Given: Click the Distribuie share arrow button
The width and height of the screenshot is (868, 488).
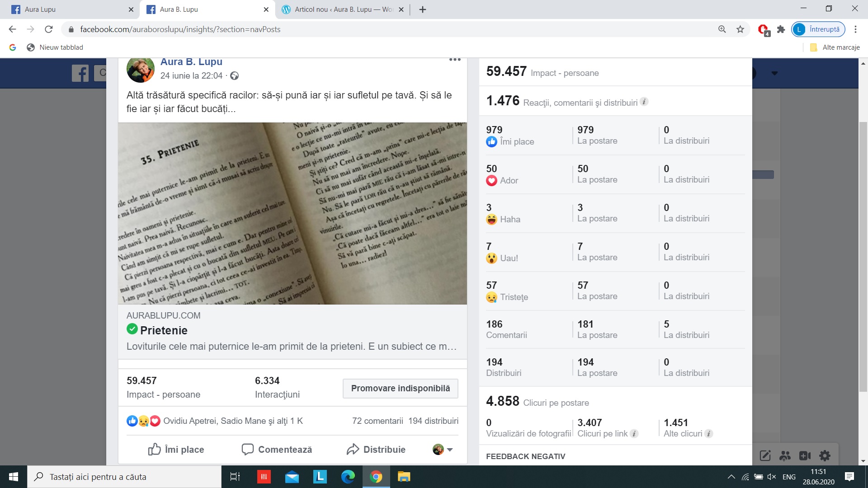Looking at the screenshot, I should [x=376, y=449].
